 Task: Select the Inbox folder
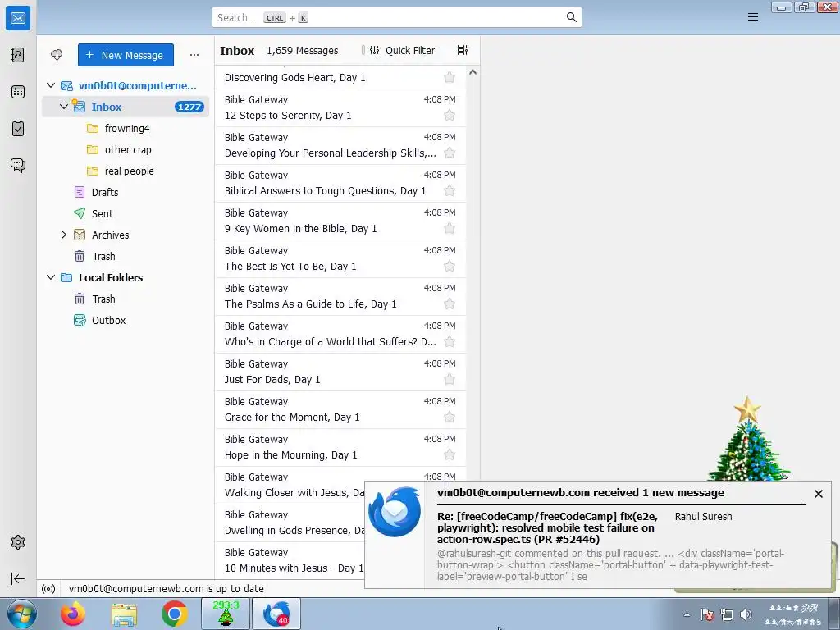coord(126,107)
